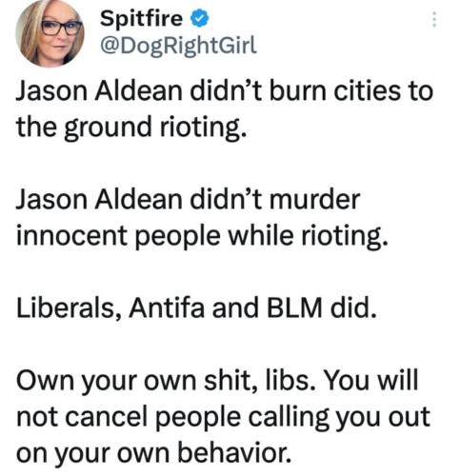Open Spitfire's profile picture
This screenshot has height=476, width=460.
50,33
